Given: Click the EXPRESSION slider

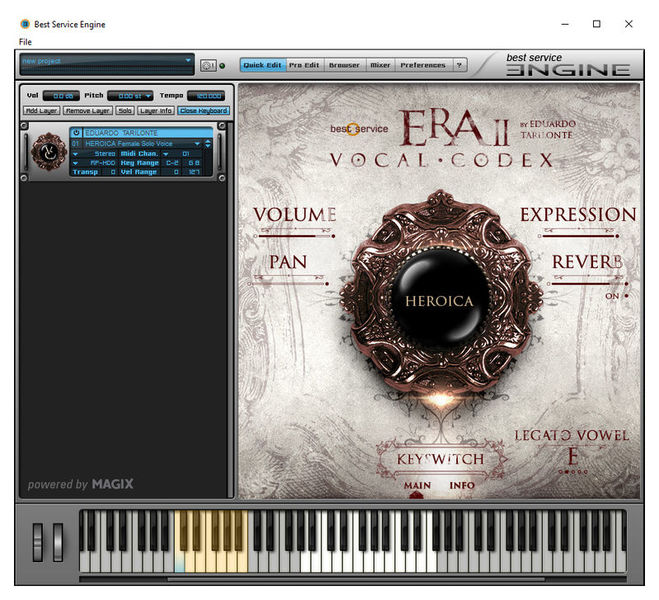Looking at the screenshot, I should 578,236.
